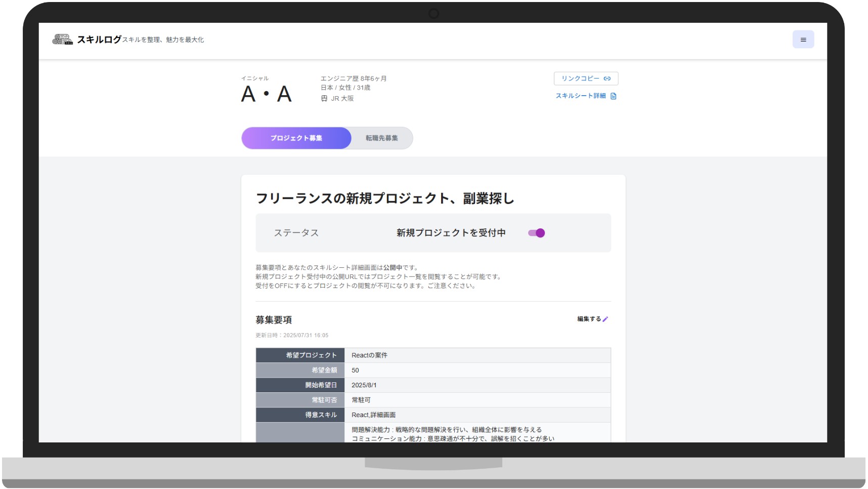Click the document icon beside スキルシート詳細
The width and height of the screenshot is (868, 489).
coord(614,96)
